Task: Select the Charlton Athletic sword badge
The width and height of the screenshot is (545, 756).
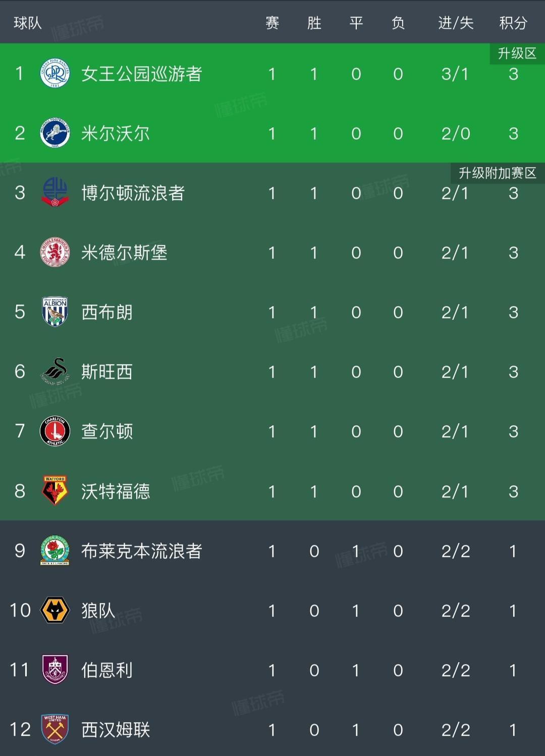Action: [54, 431]
